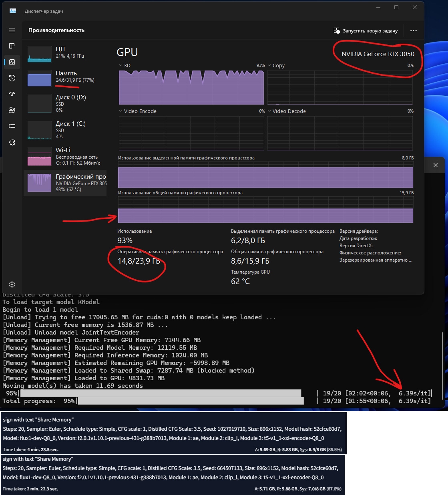Click the 'Time taken: 4 min. 23.5 sec.' text
The height and width of the screenshot is (500, 448).
[30, 450]
